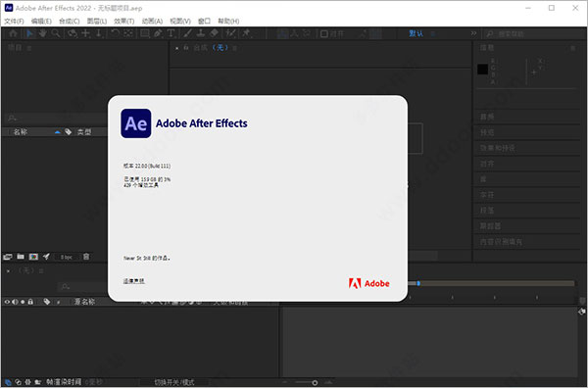The width and height of the screenshot is (588, 388).
Task: Click the label tag icon in timeline header
Action: [x=47, y=302]
